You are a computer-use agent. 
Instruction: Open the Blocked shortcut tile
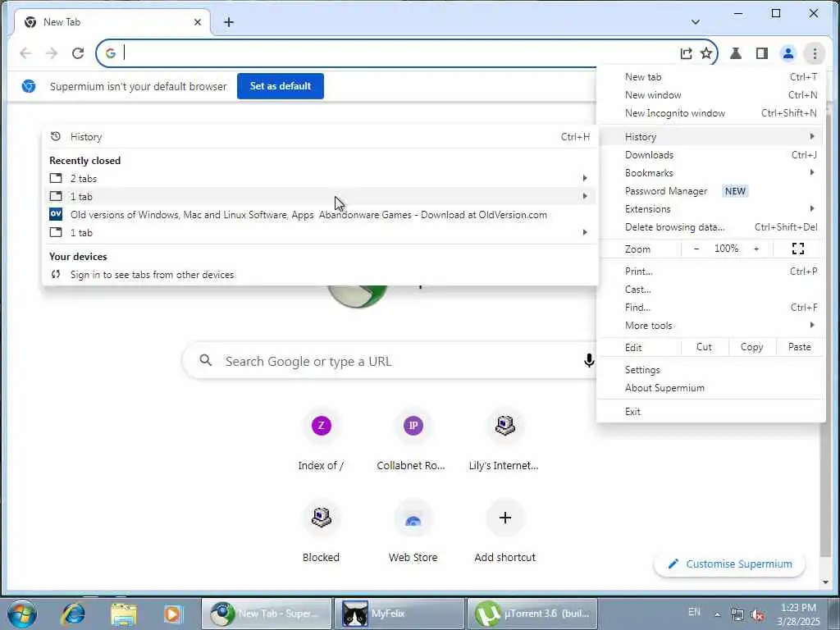321,532
